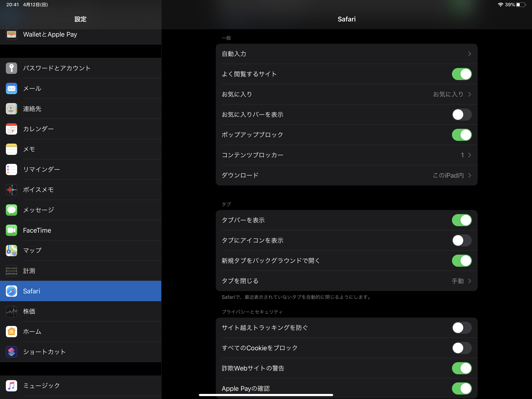Image resolution: width=532 pixels, height=399 pixels.
Task: Select メール in settings sidebar
Action: [81, 88]
